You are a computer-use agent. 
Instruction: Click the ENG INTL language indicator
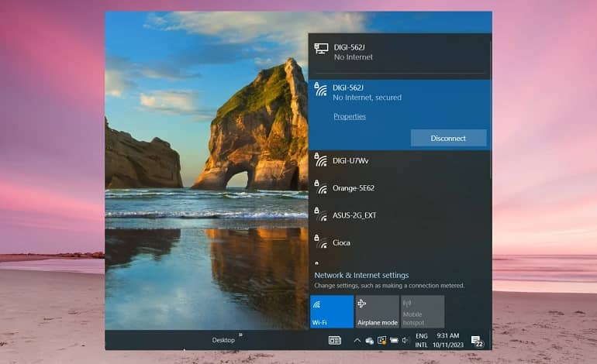pos(421,341)
